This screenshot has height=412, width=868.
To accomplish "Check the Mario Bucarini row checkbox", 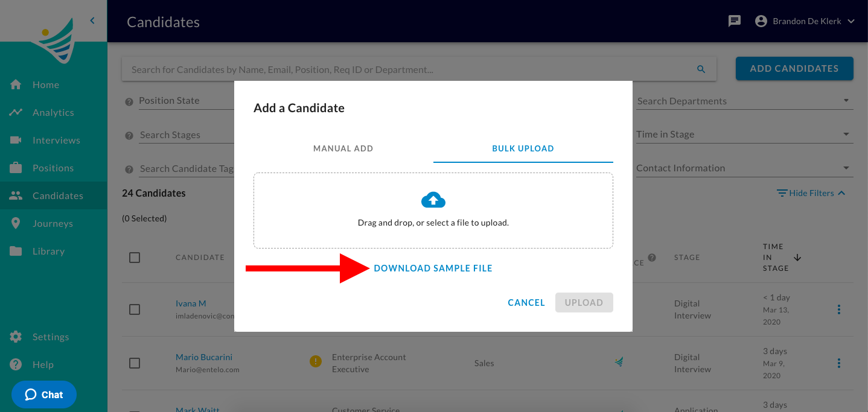I will [x=135, y=363].
